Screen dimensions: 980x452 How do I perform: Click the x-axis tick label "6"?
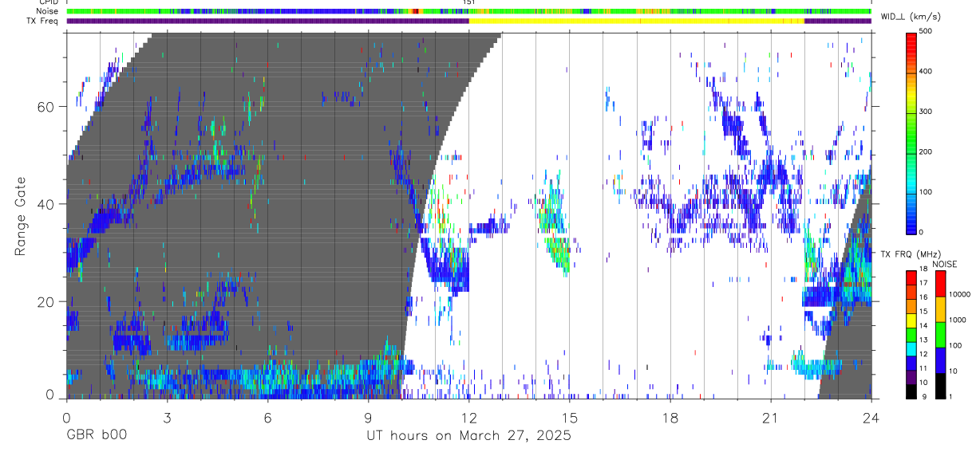267,417
